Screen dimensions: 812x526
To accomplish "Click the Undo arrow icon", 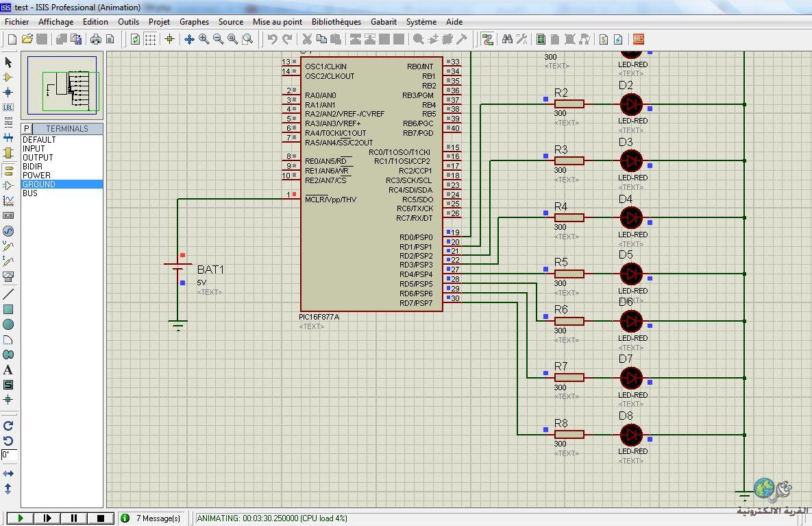I will [273, 39].
